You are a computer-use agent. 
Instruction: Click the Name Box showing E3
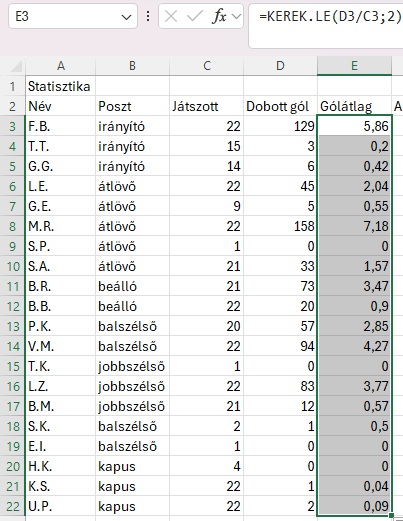point(73,16)
